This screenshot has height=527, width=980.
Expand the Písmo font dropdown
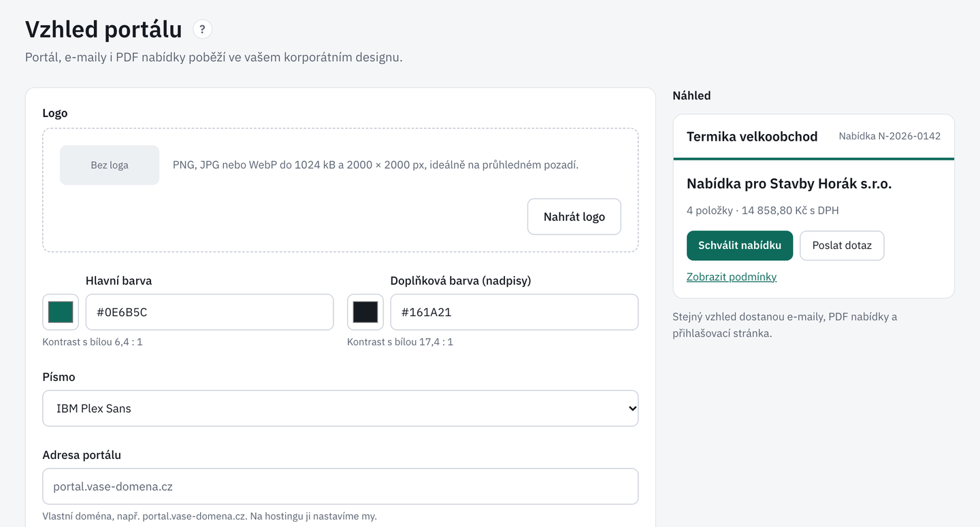(340, 408)
